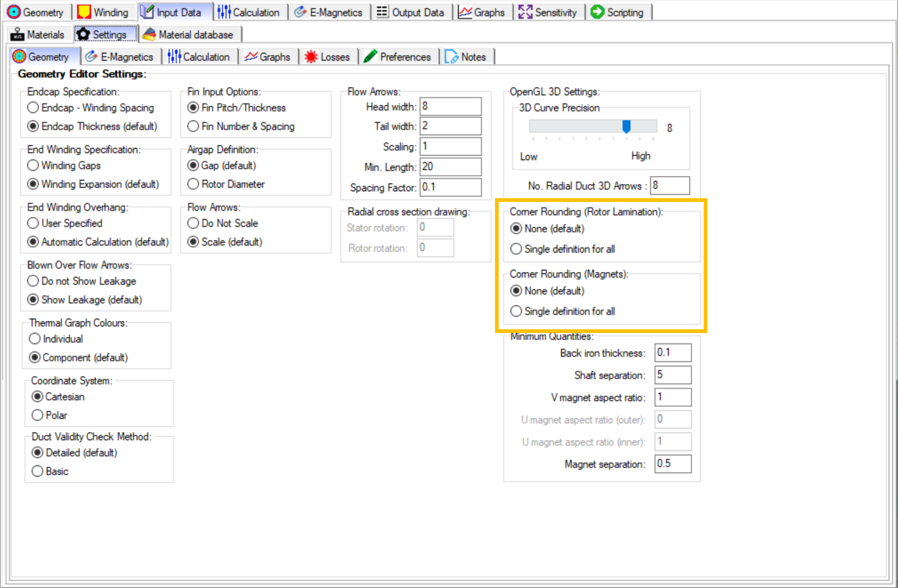Open the Material database icon

pos(150,34)
